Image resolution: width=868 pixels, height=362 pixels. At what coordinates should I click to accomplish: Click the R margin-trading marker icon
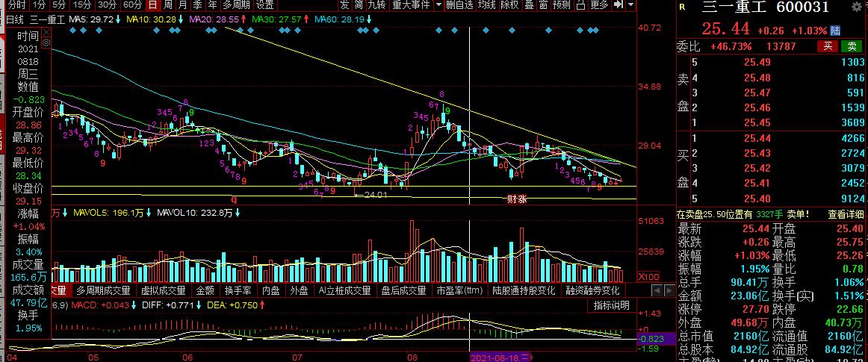681,7
